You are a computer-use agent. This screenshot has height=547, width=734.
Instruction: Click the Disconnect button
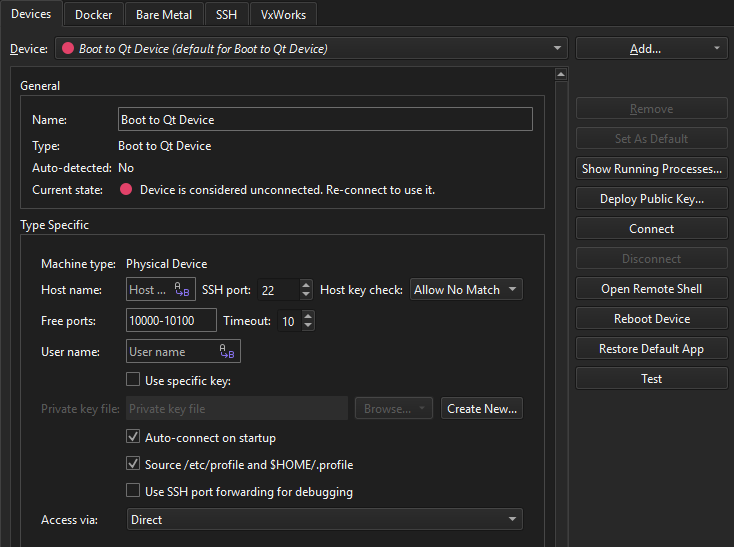652,259
